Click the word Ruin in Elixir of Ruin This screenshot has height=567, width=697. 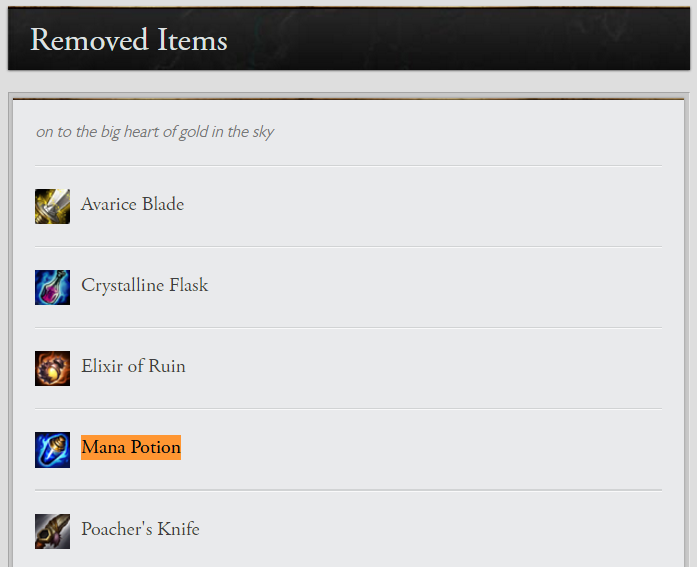tap(167, 366)
